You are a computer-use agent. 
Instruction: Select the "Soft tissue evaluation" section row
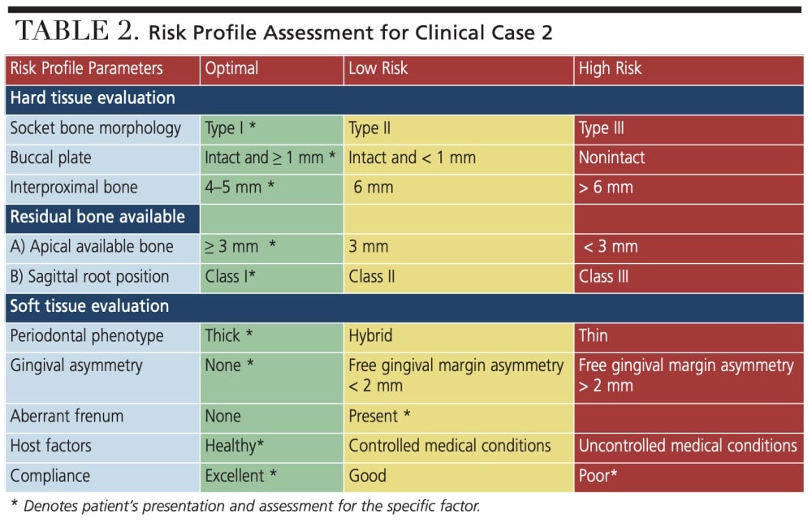(x=89, y=306)
